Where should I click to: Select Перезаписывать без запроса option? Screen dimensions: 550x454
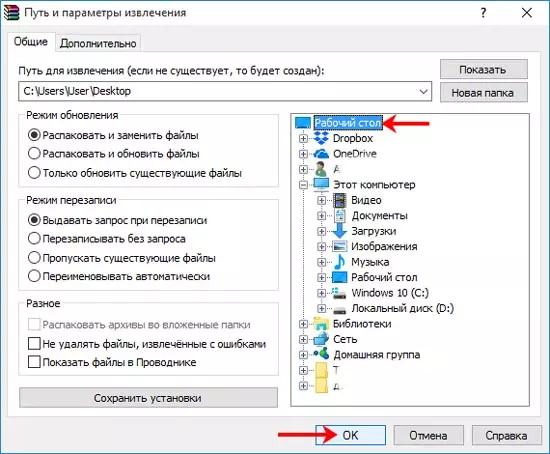(x=106, y=239)
